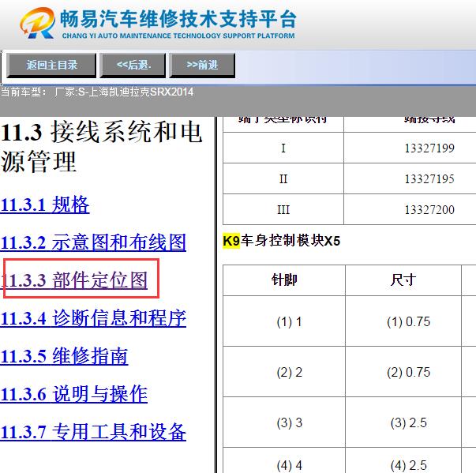Go back with <<后退 button
The image size is (476, 473).
133,65
